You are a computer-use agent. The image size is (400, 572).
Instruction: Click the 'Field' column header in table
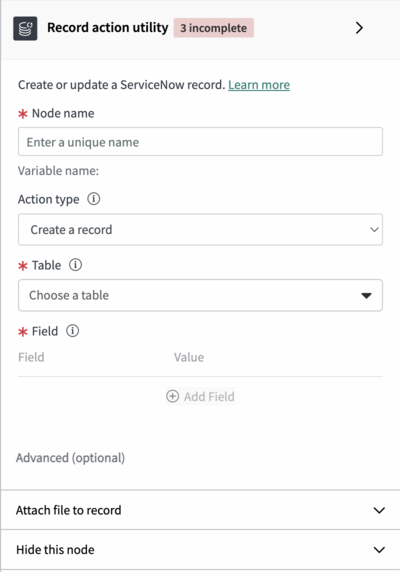coord(31,357)
